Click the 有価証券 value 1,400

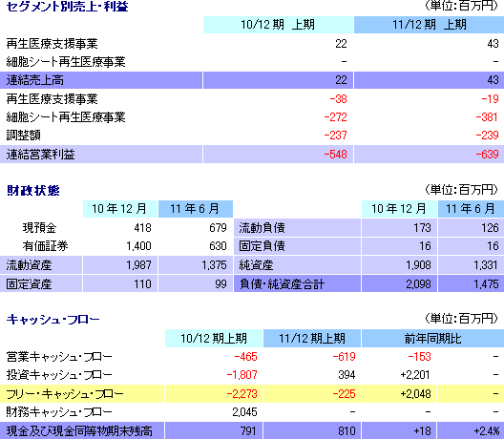tap(138, 246)
